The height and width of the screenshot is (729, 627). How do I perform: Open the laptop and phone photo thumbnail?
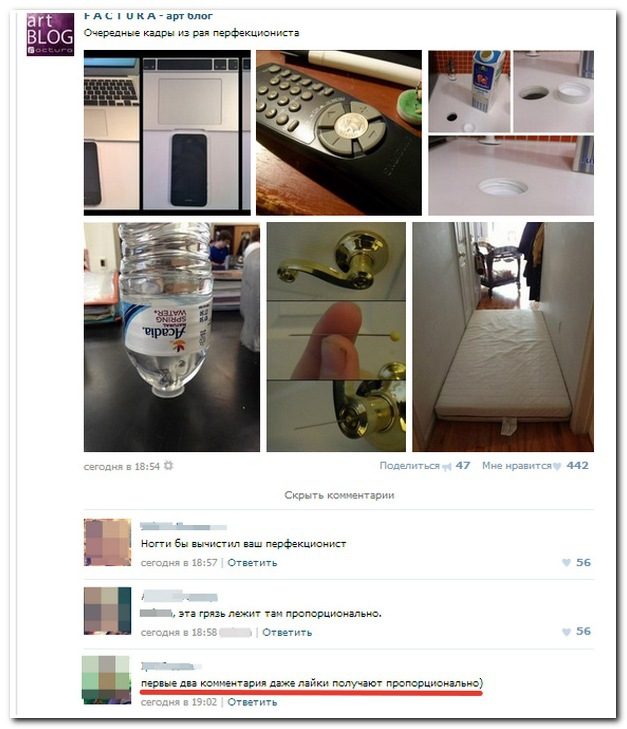pos(167,133)
